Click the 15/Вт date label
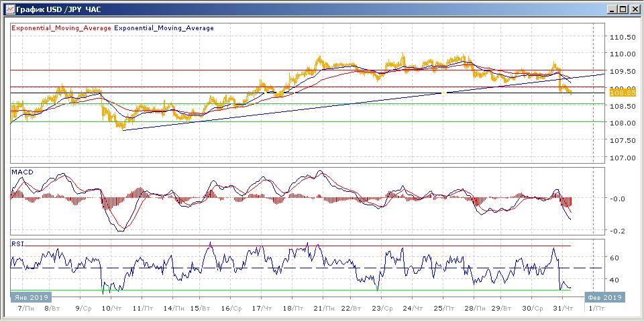The image size is (644, 322). (x=201, y=309)
